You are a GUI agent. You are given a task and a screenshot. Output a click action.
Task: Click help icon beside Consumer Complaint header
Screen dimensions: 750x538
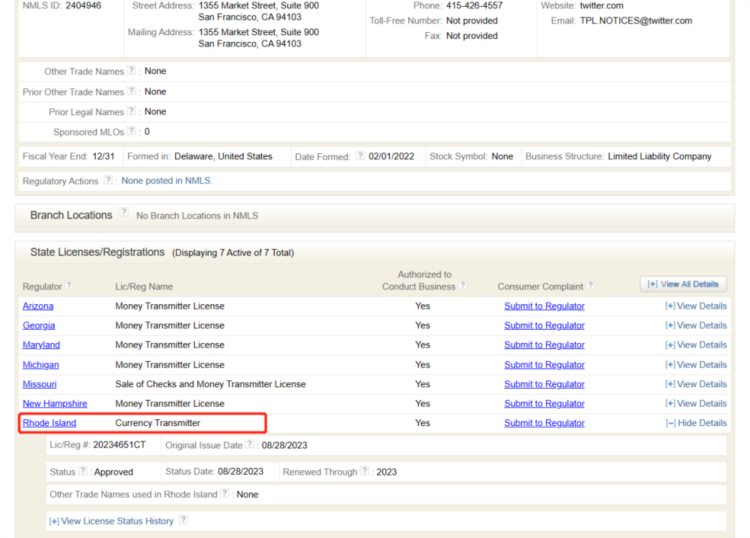coord(591,286)
